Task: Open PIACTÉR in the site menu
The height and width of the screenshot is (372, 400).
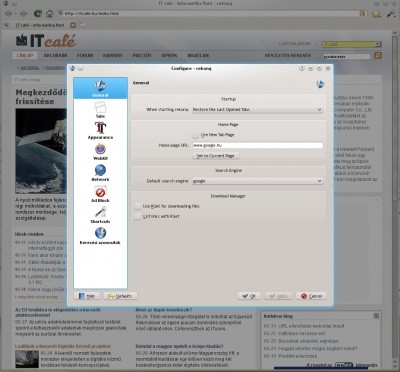Action: tap(142, 55)
